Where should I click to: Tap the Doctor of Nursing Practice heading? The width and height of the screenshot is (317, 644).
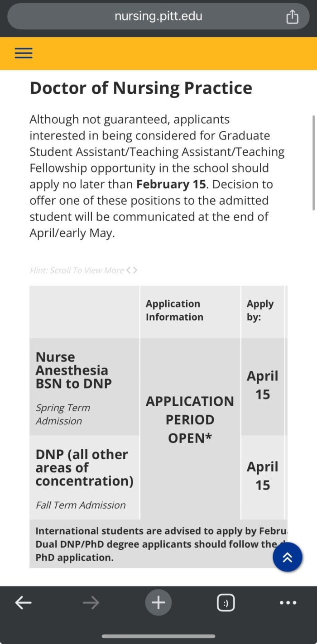[141, 88]
